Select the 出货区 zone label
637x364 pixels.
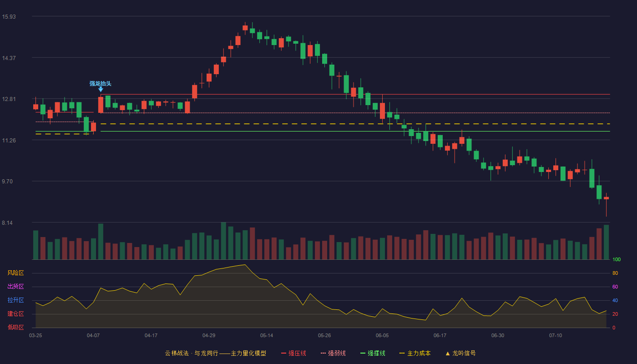pos(15,287)
